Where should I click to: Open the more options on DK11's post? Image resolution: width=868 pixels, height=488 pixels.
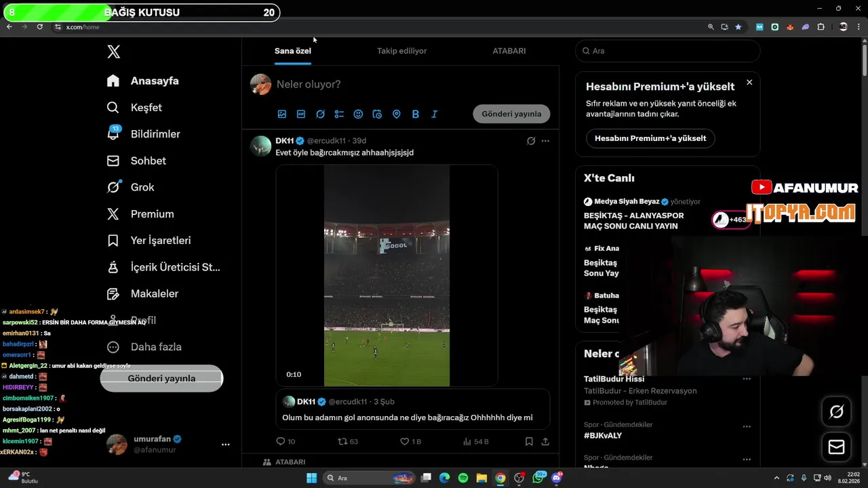click(545, 141)
